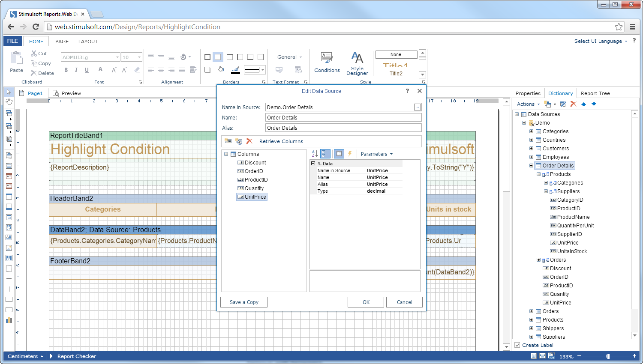Collapse the Demo data source tree
The width and height of the screenshot is (643, 364).
(523, 122)
